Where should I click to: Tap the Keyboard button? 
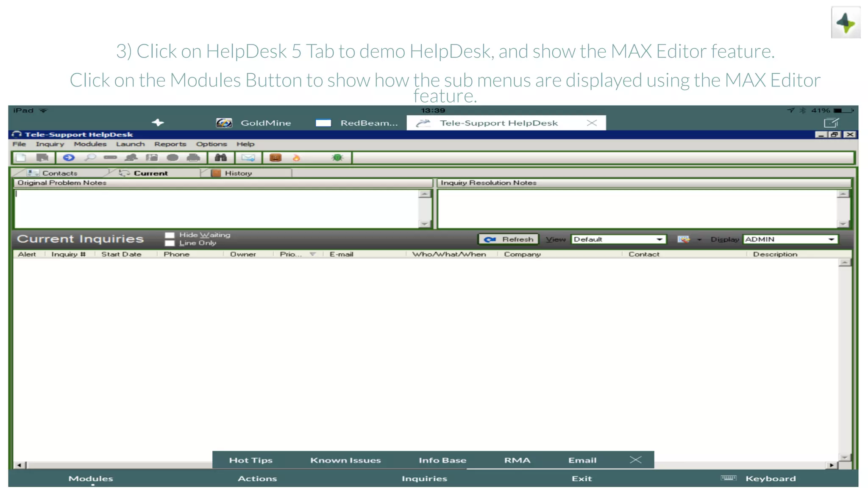pyautogui.click(x=759, y=478)
